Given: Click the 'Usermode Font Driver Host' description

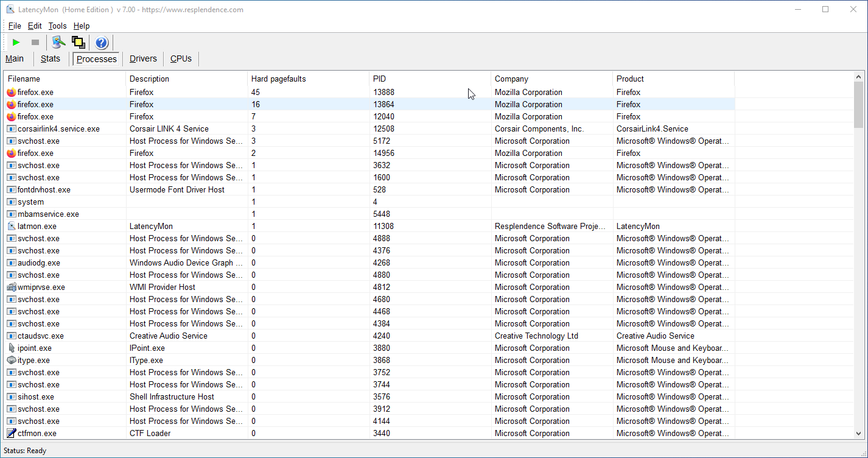Looking at the screenshot, I should pyautogui.click(x=177, y=190).
